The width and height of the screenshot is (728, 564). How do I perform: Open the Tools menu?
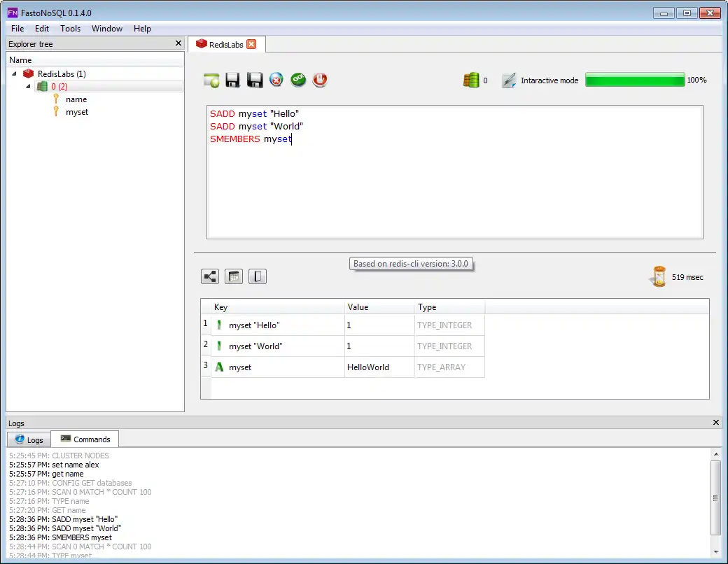(70, 28)
